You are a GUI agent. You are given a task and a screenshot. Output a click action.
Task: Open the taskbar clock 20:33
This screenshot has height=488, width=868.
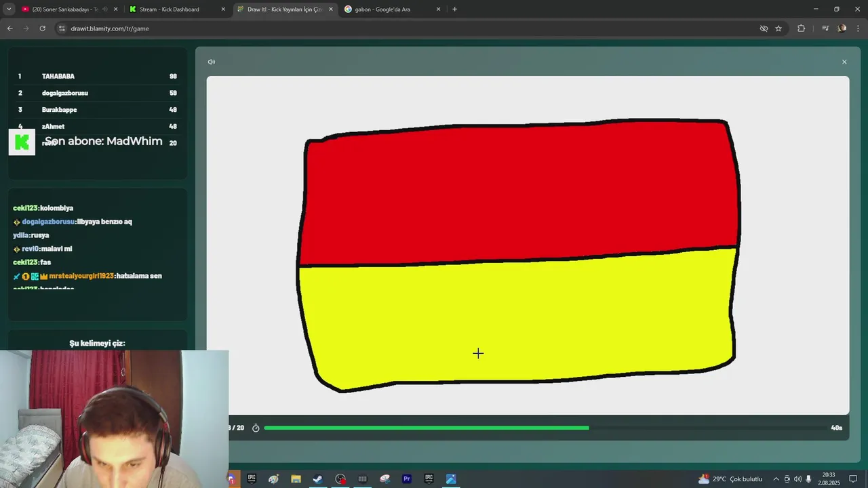click(829, 479)
